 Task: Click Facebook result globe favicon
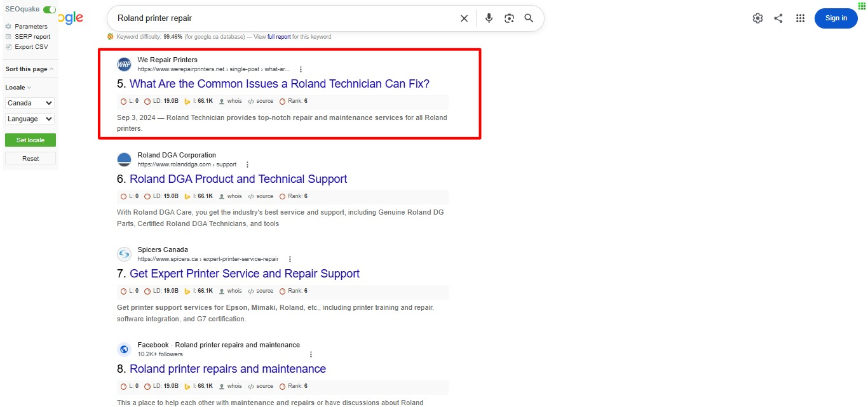click(x=124, y=349)
